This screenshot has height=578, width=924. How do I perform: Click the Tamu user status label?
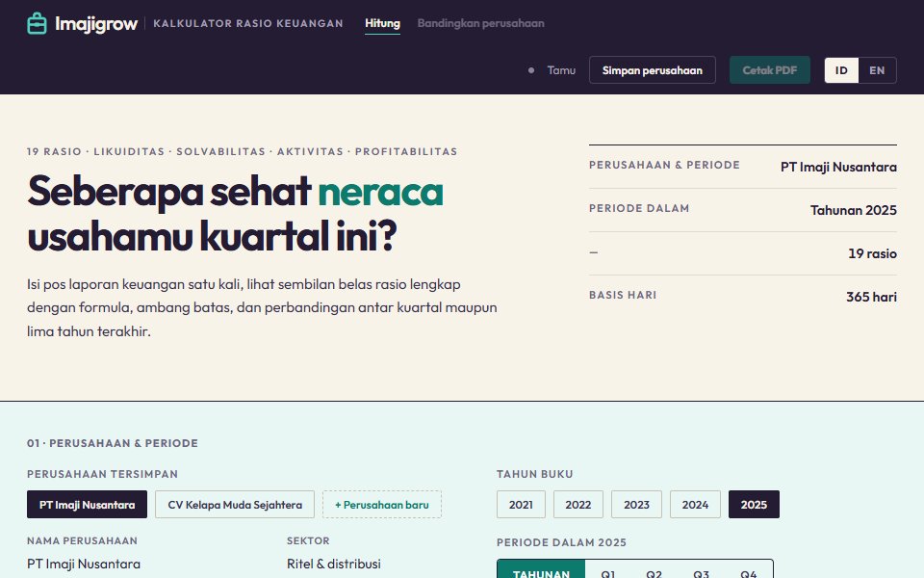[x=561, y=70]
